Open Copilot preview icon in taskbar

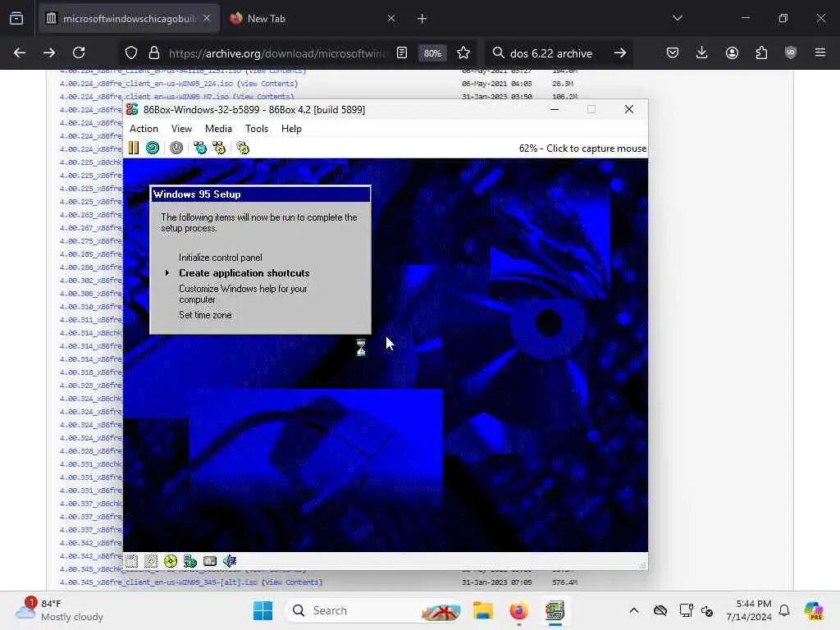pos(813,610)
